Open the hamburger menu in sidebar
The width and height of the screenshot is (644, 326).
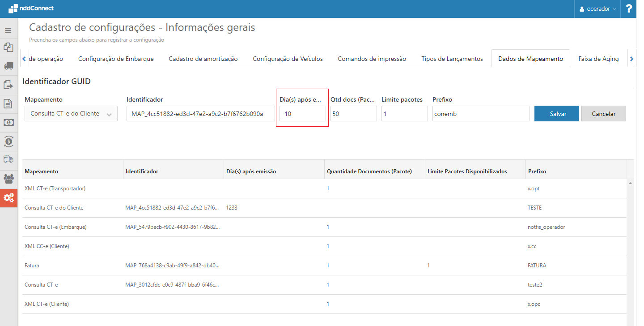click(x=8, y=30)
